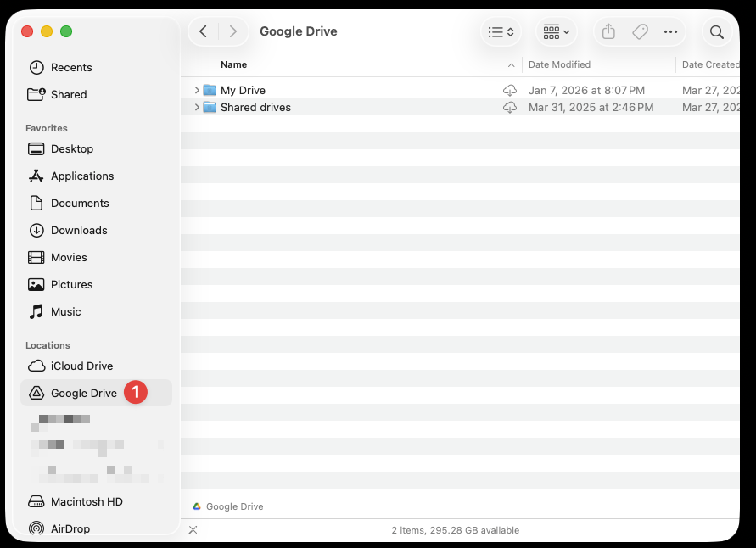This screenshot has width=756, height=548.
Task: Expand the Shared drives folder
Action: click(197, 108)
